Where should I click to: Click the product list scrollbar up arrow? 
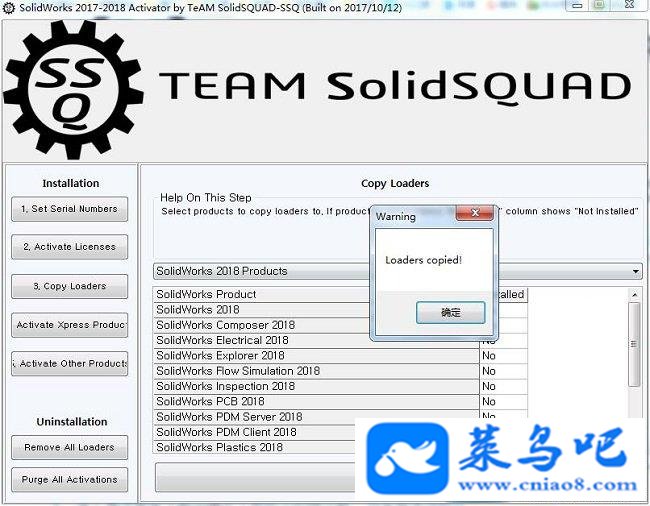[x=634, y=295]
